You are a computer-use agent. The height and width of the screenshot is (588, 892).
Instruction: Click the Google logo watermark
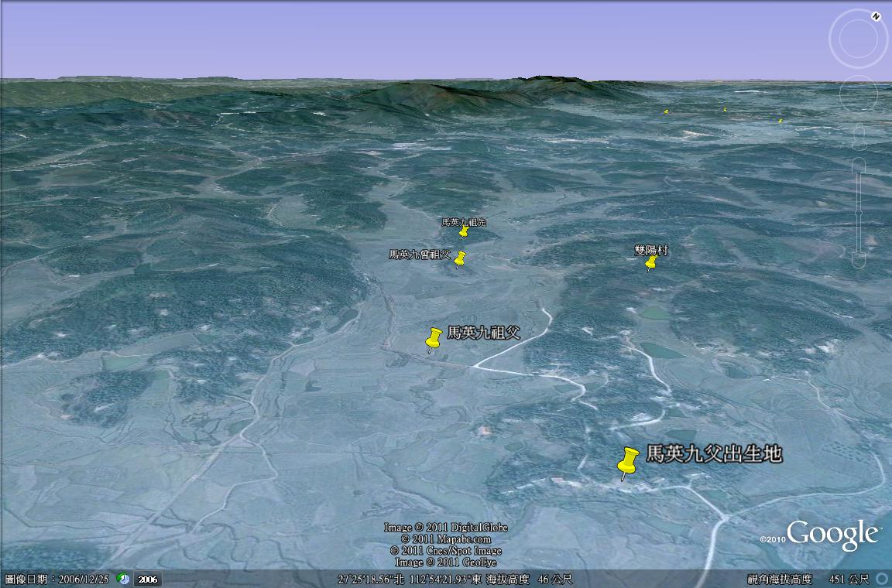tap(832, 534)
